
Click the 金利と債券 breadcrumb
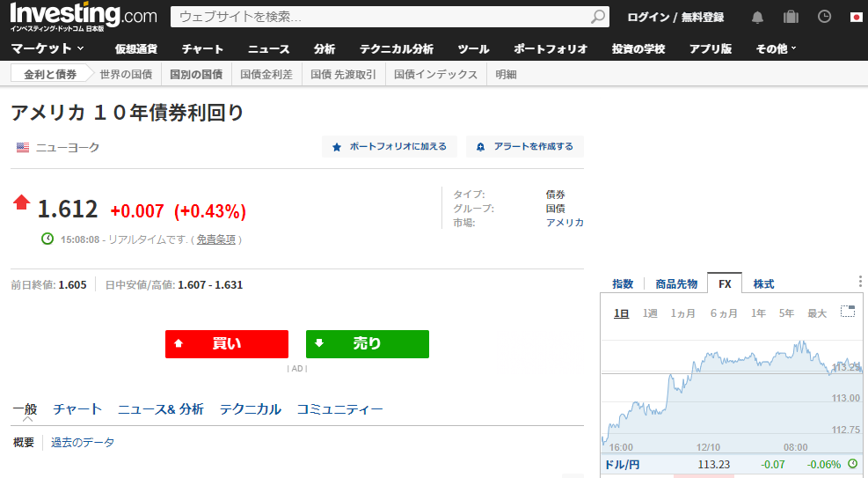[50, 74]
